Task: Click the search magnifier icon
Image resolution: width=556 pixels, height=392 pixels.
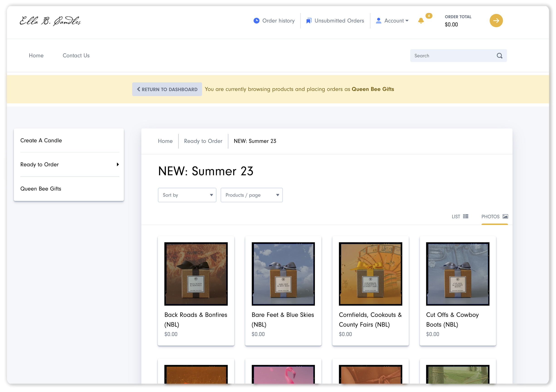Action: point(499,56)
